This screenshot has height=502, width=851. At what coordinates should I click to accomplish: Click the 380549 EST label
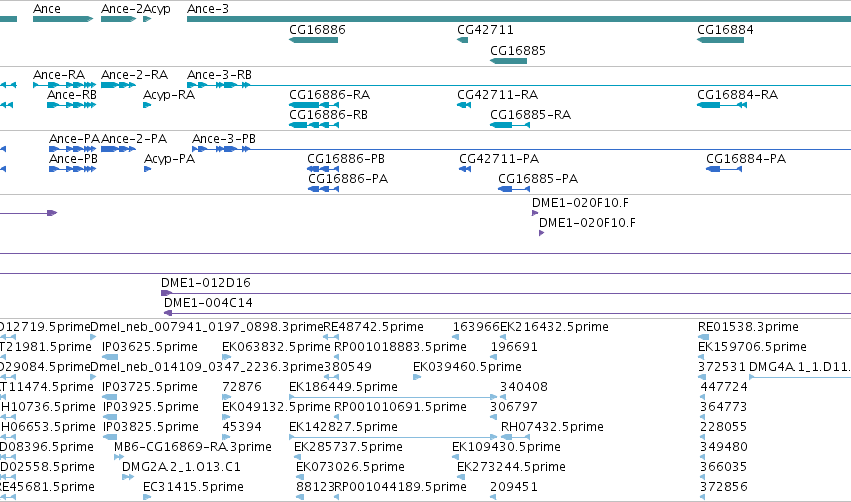pyautogui.click(x=348, y=367)
